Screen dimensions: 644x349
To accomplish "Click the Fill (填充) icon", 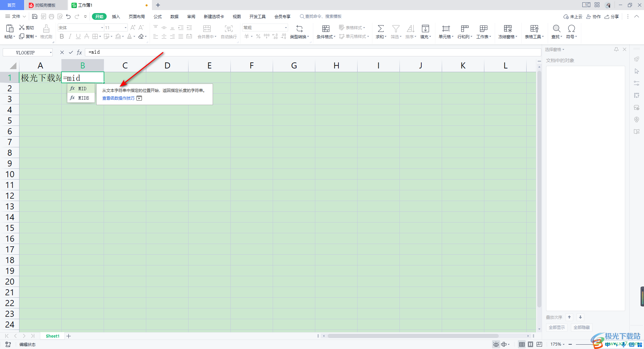I will [425, 29].
